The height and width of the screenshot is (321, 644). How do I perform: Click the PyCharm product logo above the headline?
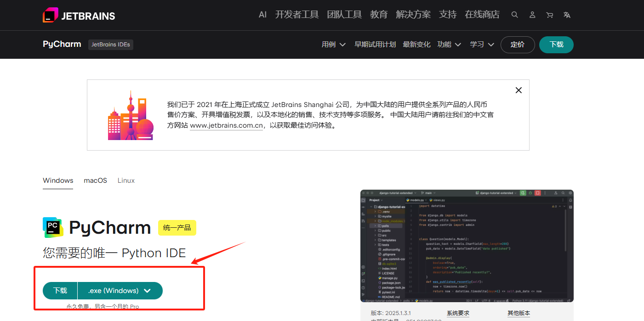[x=52, y=227]
